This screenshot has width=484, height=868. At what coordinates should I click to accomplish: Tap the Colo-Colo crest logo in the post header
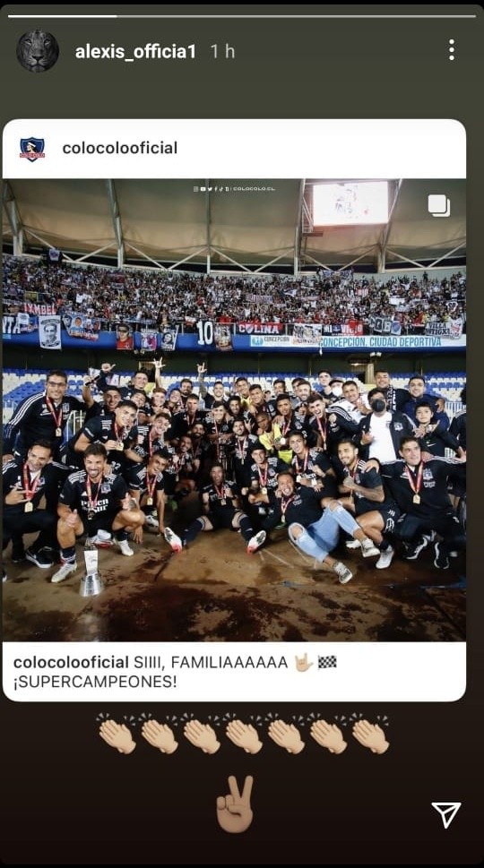tap(32, 149)
